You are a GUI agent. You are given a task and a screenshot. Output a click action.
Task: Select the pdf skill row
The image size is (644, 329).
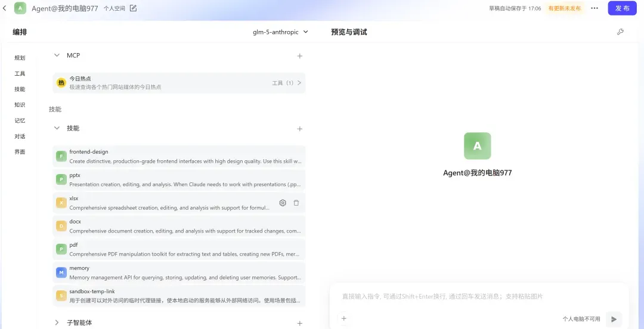tap(179, 249)
